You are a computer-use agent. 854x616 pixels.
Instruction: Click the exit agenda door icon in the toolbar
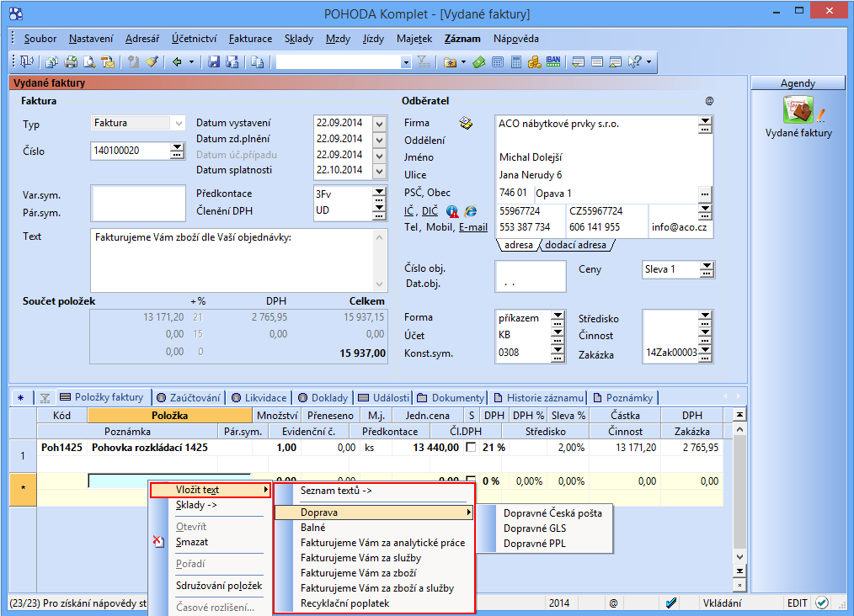click(26, 62)
